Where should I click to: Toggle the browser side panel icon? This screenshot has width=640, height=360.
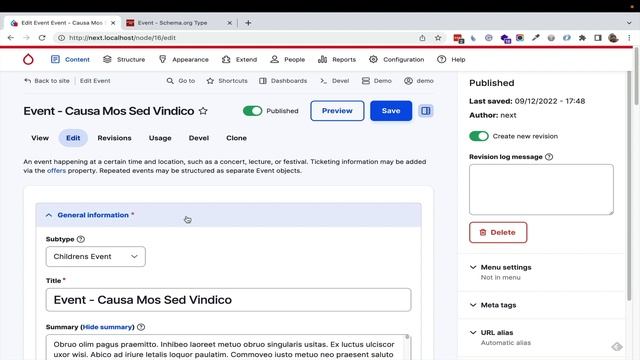598,38
